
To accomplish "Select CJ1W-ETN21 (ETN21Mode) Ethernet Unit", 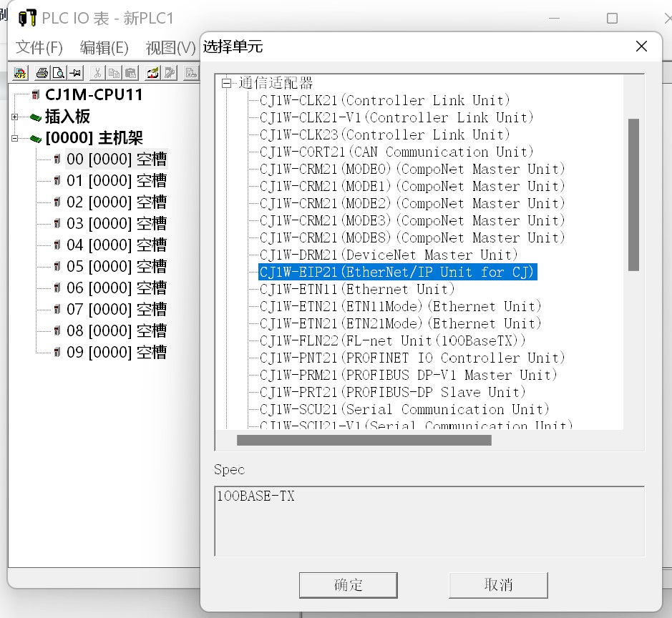I will point(400,323).
